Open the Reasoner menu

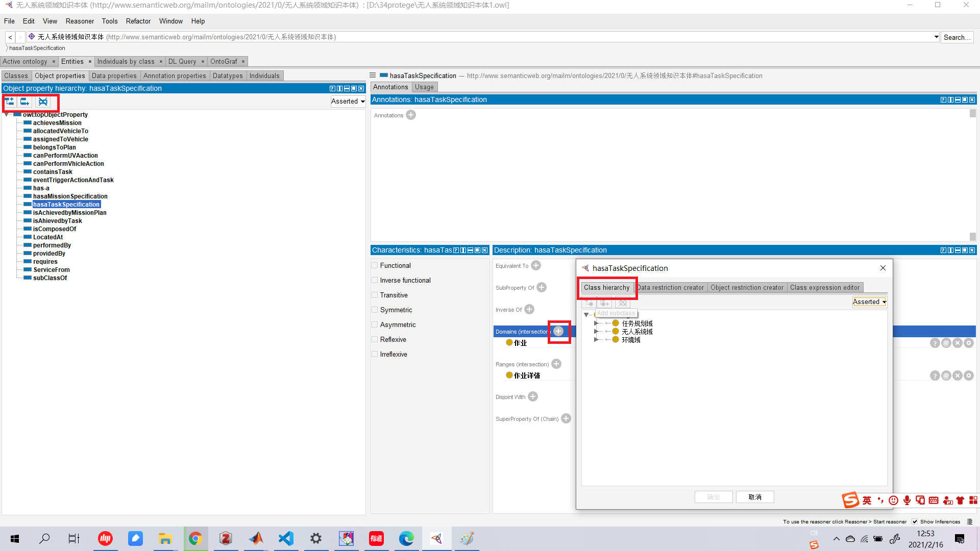coord(80,21)
